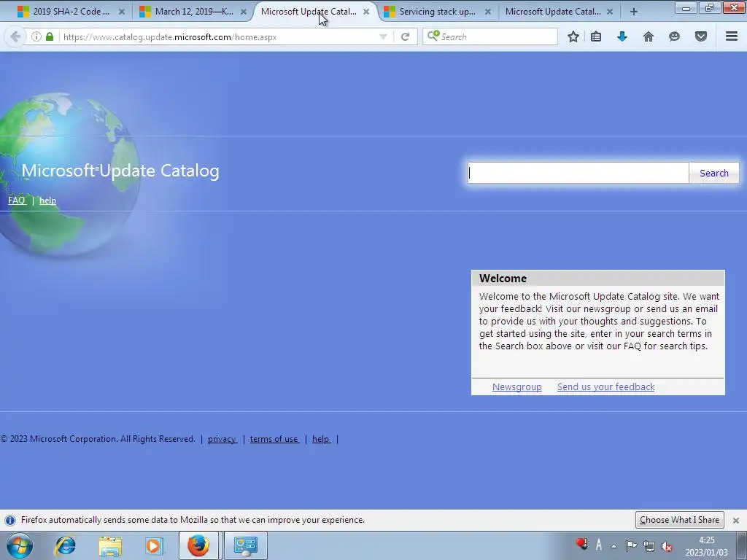
Task: Show hidden tray icons arrow
Action: 614,546
